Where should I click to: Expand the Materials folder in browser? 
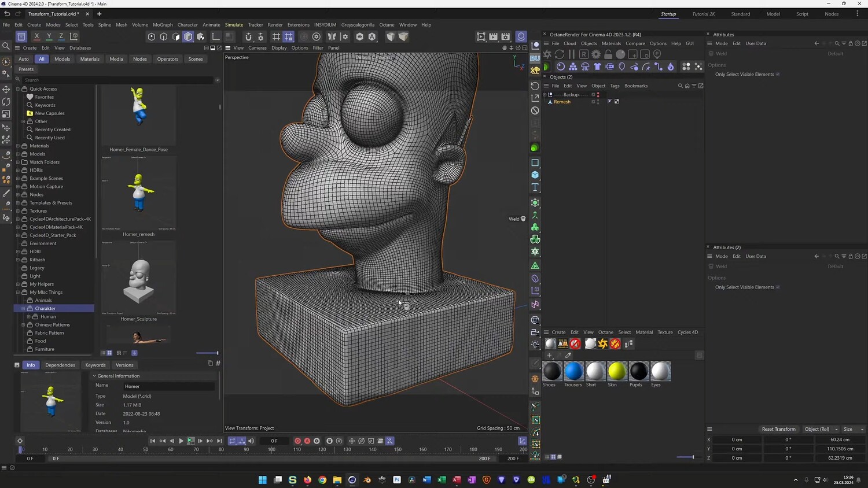tap(18, 146)
